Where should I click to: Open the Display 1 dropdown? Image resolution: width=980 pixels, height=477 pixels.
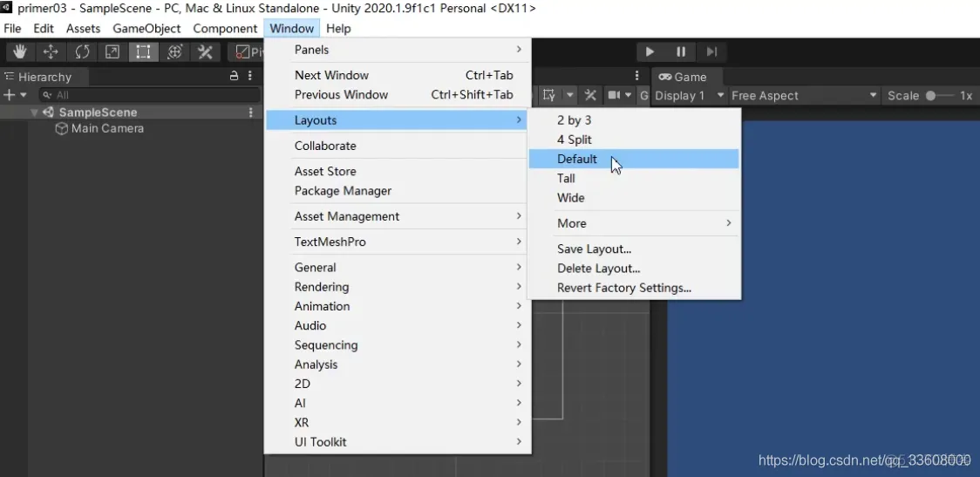[690, 96]
